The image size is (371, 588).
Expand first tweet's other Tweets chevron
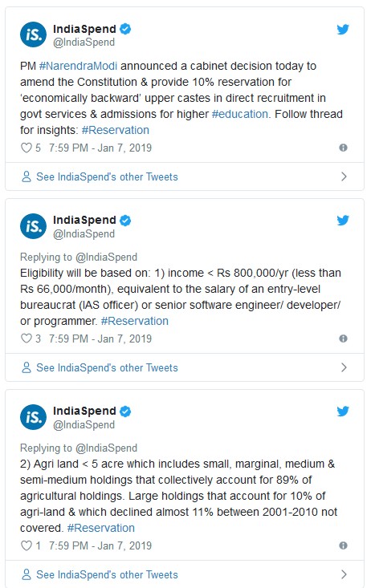(344, 176)
